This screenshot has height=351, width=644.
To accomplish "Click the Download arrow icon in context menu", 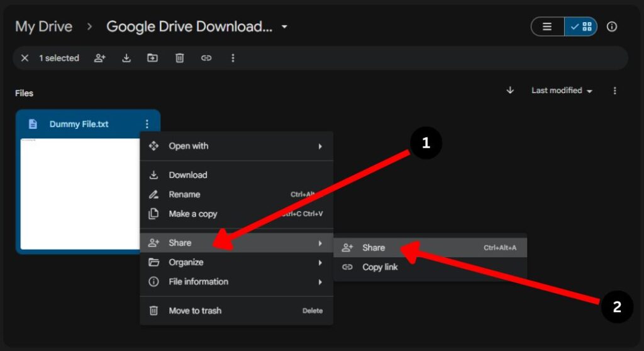I will click(x=153, y=175).
